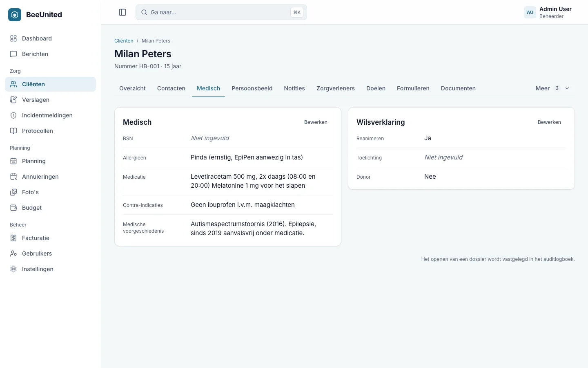Image resolution: width=588 pixels, height=368 pixels.
Task: Open the Formulieren tab
Action: click(x=413, y=88)
